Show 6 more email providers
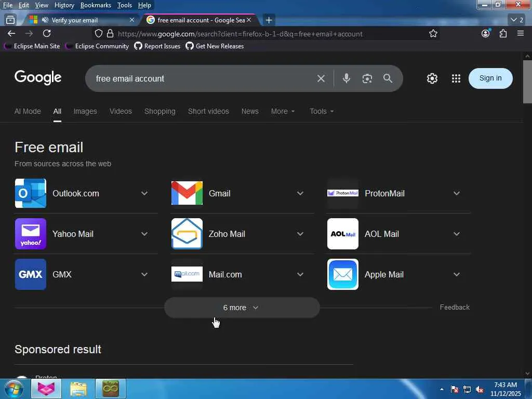This screenshot has height=399, width=532. 242,308
